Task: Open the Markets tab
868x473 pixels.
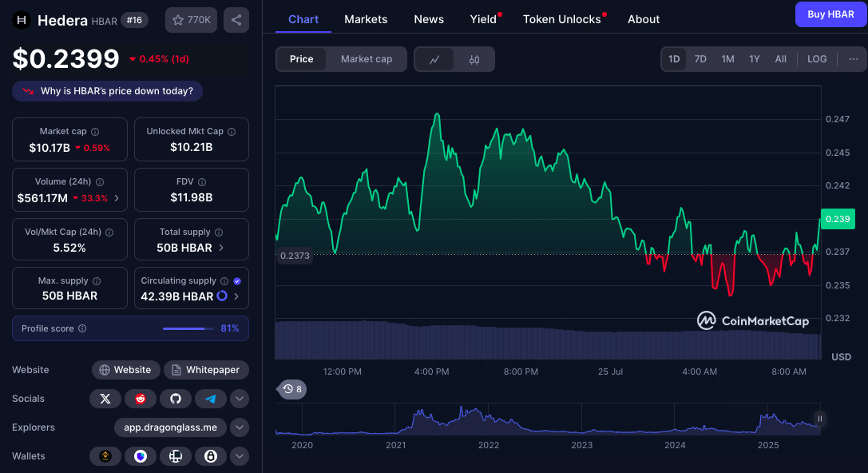Action: pyautogui.click(x=366, y=19)
